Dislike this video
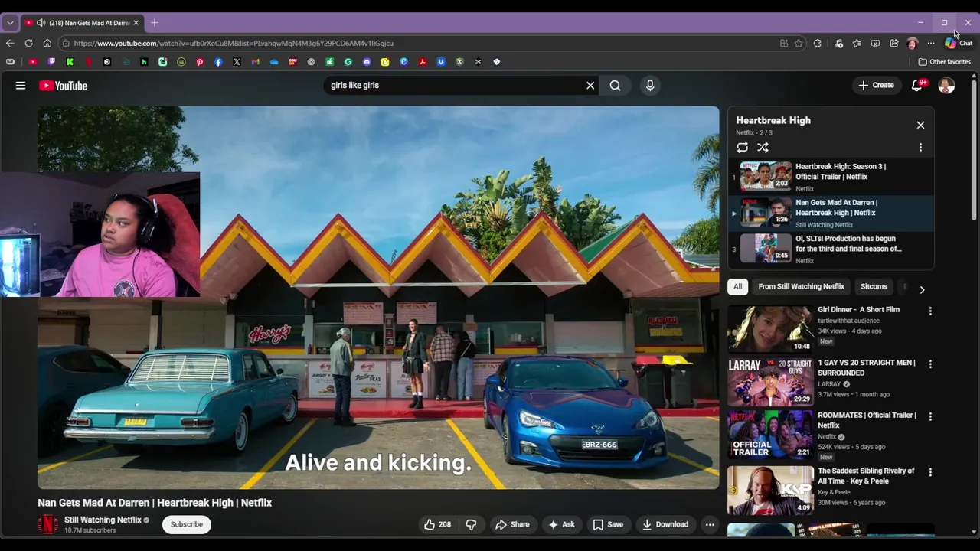This screenshot has height=551, width=980. click(471, 524)
